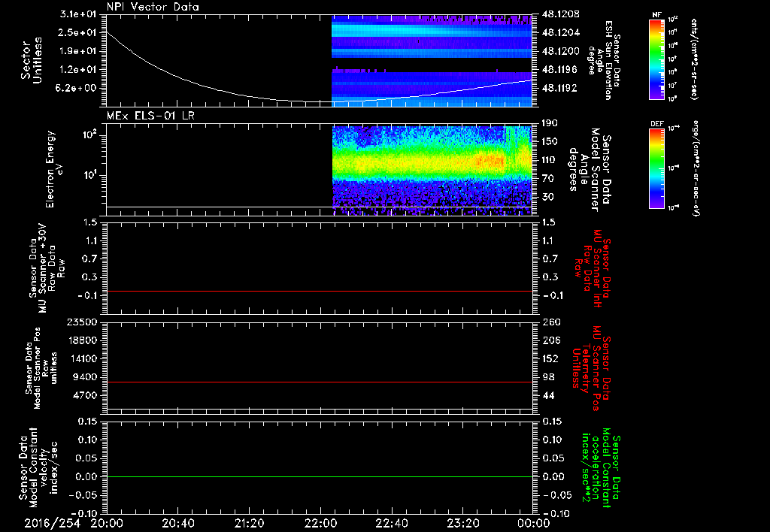
Task: Click the '22:00' time tick label
Action: click(x=320, y=523)
